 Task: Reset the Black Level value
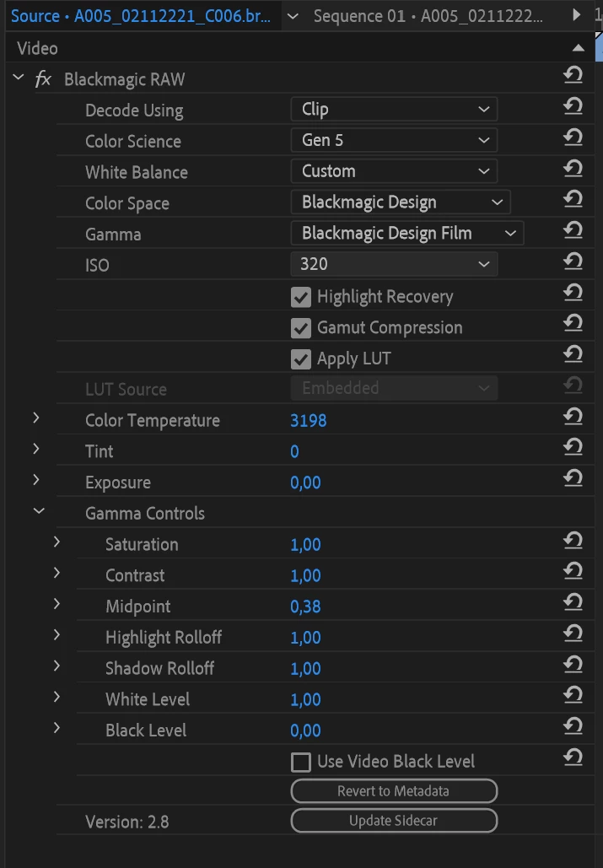click(573, 725)
